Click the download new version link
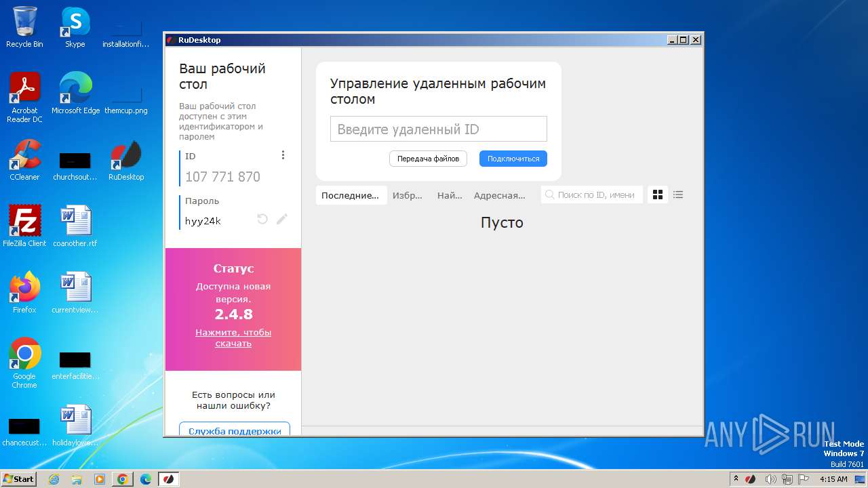Screen dimensions: 868x488 click(233, 338)
